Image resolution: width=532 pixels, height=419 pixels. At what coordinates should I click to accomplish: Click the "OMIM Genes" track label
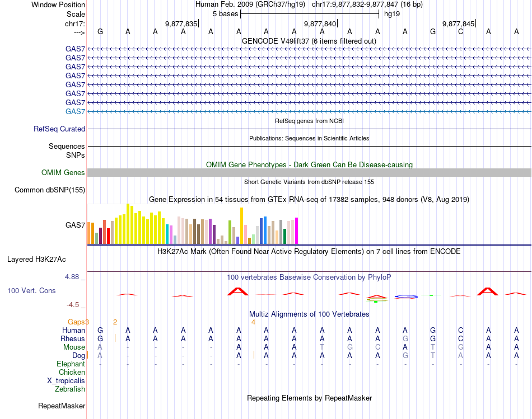[63, 172]
